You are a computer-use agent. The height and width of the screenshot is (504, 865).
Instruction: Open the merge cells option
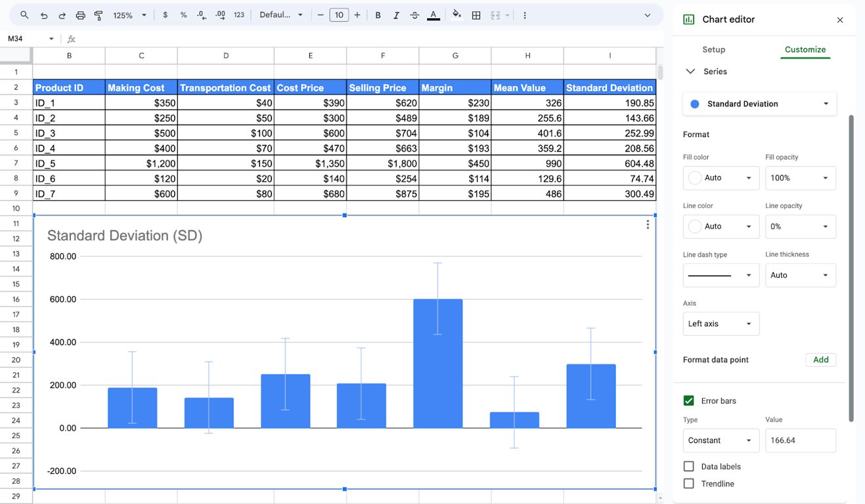[x=495, y=15]
